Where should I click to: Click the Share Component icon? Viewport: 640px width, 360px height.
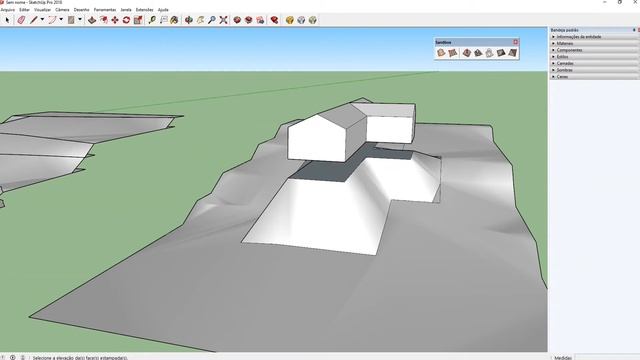click(x=260, y=20)
